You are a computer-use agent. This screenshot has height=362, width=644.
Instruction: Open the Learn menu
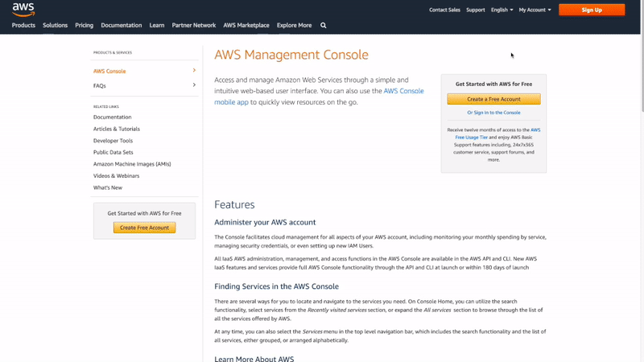(157, 26)
